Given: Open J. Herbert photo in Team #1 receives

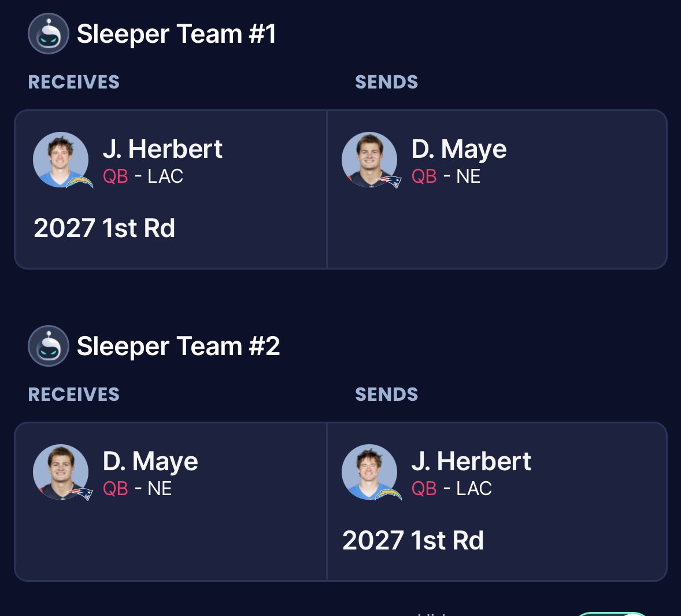Looking at the screenshot, I should tap(61, 160).
